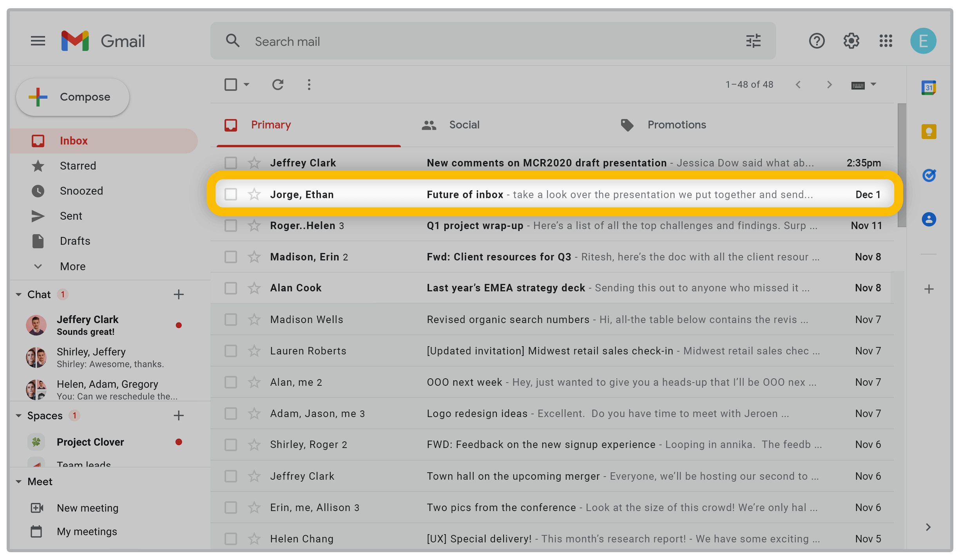960x560 pixels.
Task: Click the Compose button
Action: pos(73,97)
